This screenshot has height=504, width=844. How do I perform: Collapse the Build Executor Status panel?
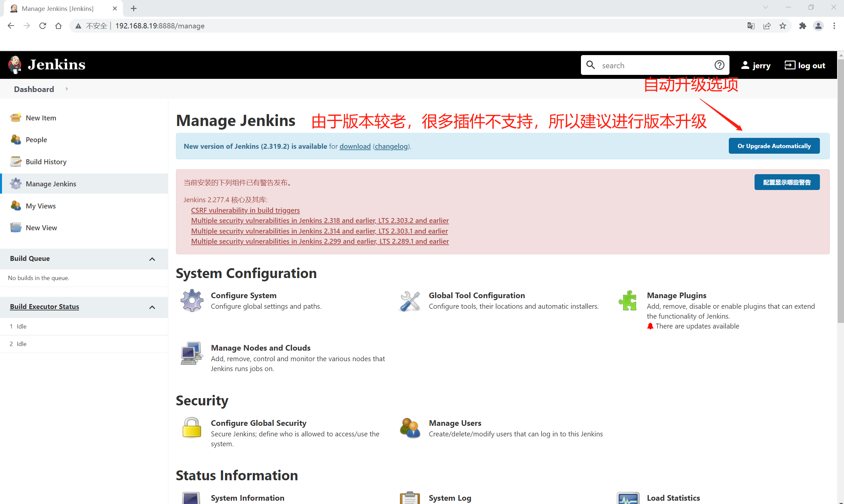[x=152, y=307]
